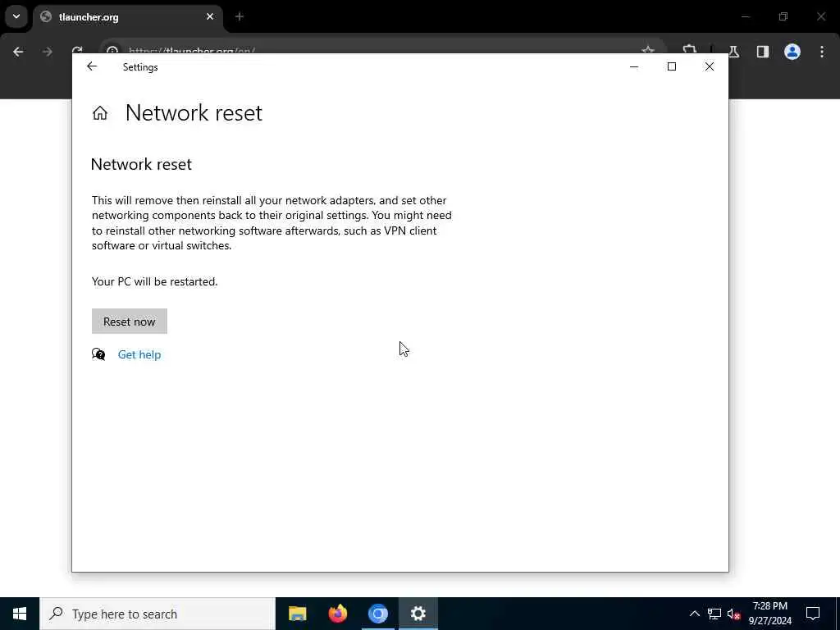The height and width of the screenshot is (630, 840).
Task: Open Chrome labs flask icon
Action: (733, 52)
